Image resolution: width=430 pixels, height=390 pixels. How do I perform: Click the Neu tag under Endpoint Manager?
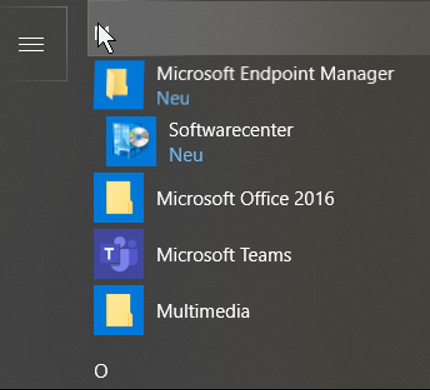pos(173,98)
